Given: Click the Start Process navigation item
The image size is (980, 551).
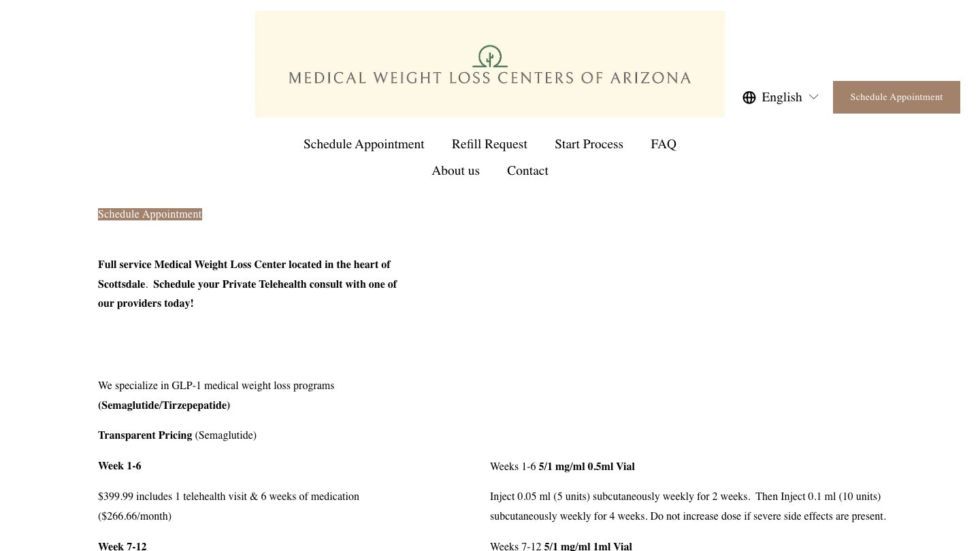Looking at the screenshot, I should (x=589, y=144).
